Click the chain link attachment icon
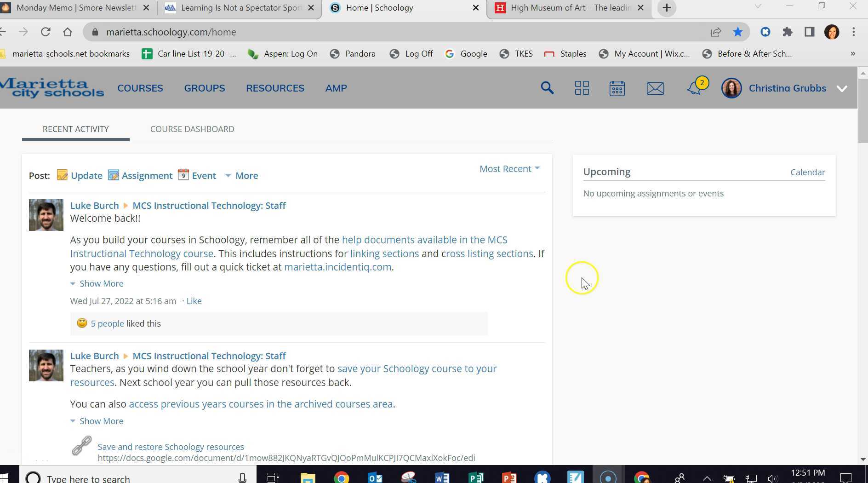This screenshot has width=868, height=483. [x=82, y=446]
